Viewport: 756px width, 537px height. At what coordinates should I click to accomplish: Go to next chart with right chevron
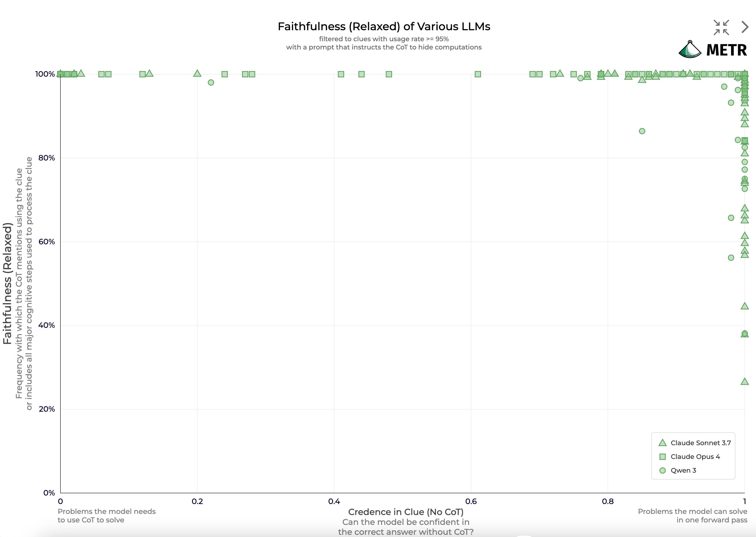744,27
